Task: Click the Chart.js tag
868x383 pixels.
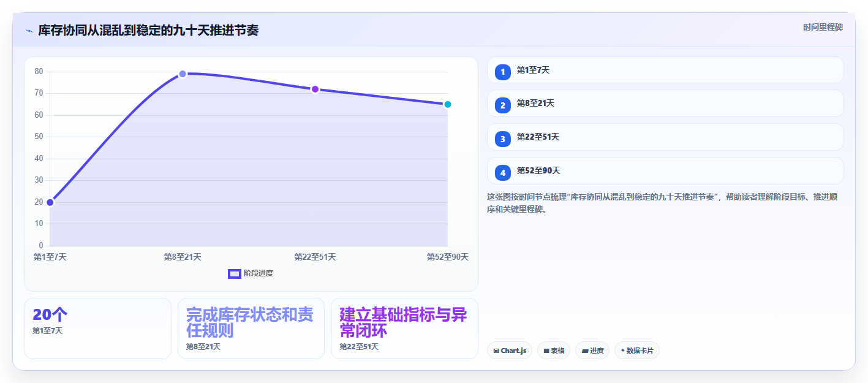Action: coord(510,351)
